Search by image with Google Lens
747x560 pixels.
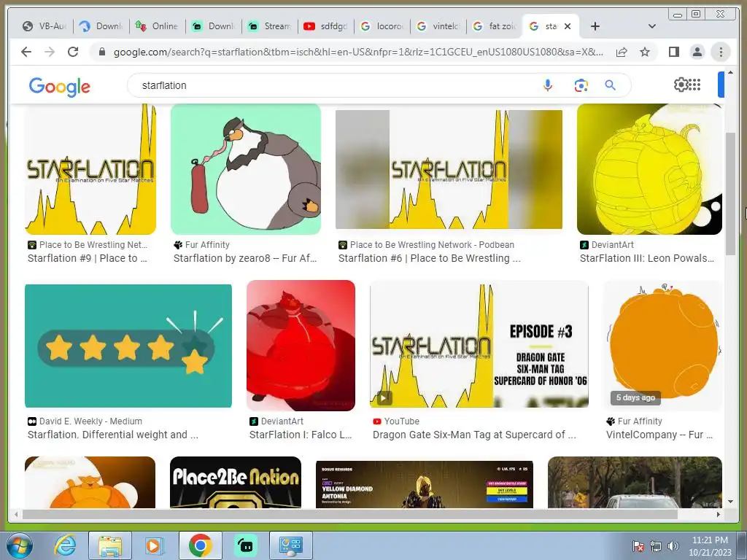(x=581, y=85)
